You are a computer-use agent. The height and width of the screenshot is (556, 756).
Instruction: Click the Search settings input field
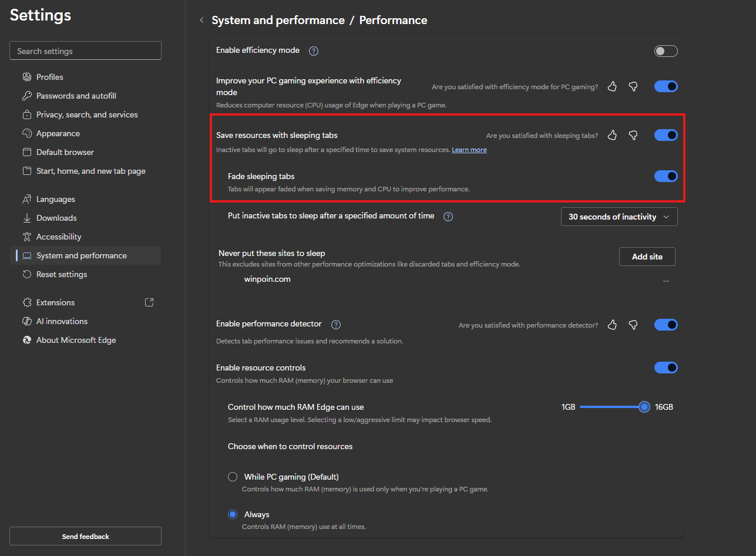tap(85, 51)
